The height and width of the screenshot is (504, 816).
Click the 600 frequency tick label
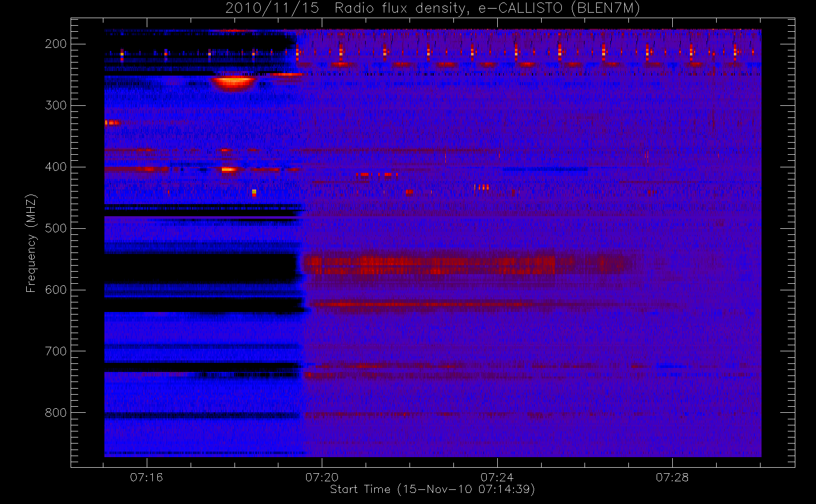[x=56, y=290]
